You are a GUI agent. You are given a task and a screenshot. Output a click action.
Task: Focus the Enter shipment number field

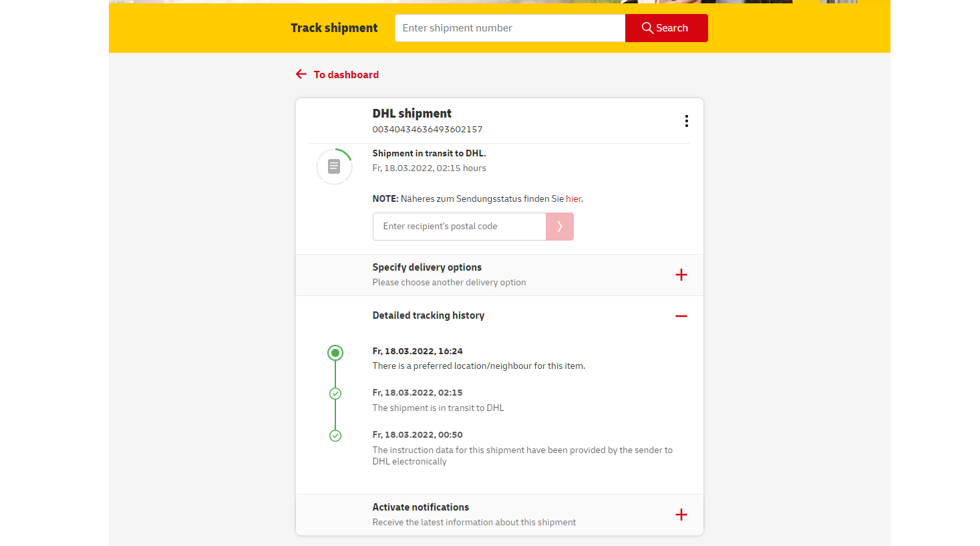pyautogui.click(x=510, y=28)
